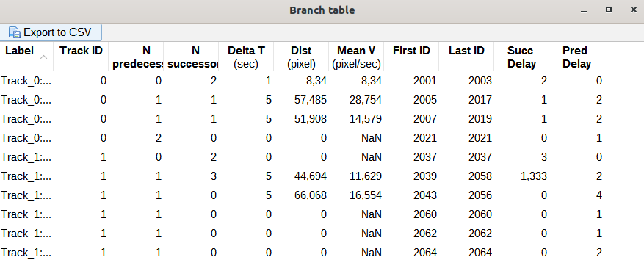Click the Export to CSV button
The image size is (644, 271).
point(51,32)
